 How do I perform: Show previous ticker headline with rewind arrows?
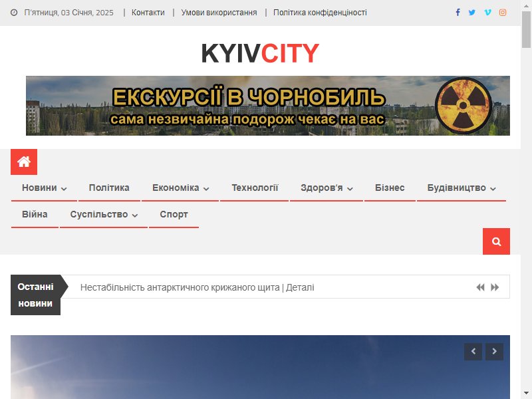[x=480, y=287]
